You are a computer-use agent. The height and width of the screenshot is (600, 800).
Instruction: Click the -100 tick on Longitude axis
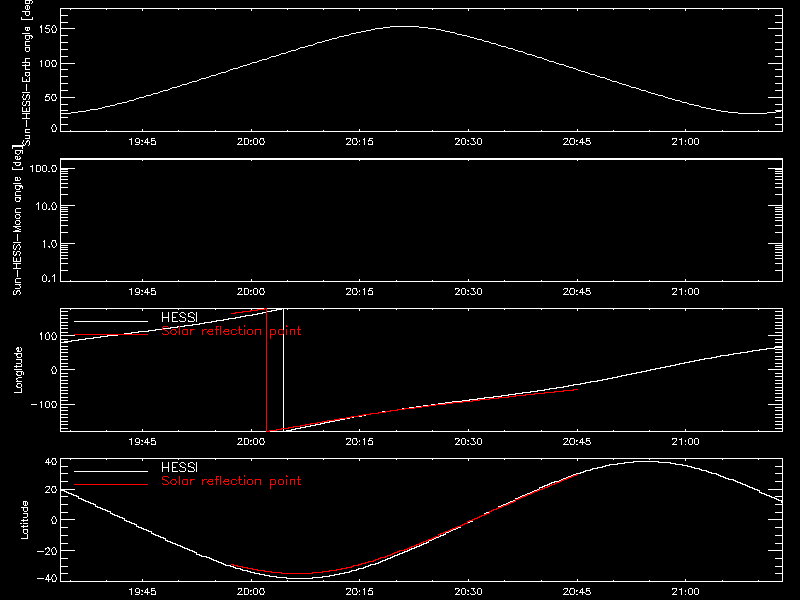(x=44, y=404)
